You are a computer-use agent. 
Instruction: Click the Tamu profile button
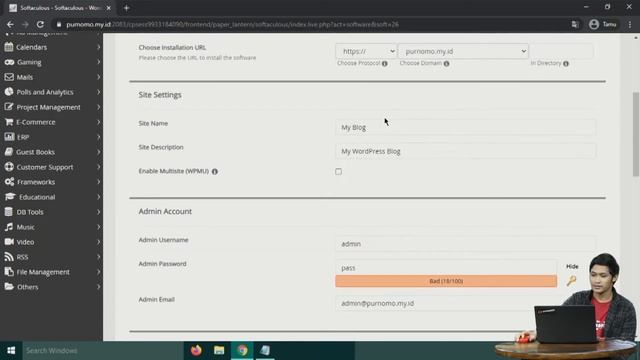[x=603, y=24]
